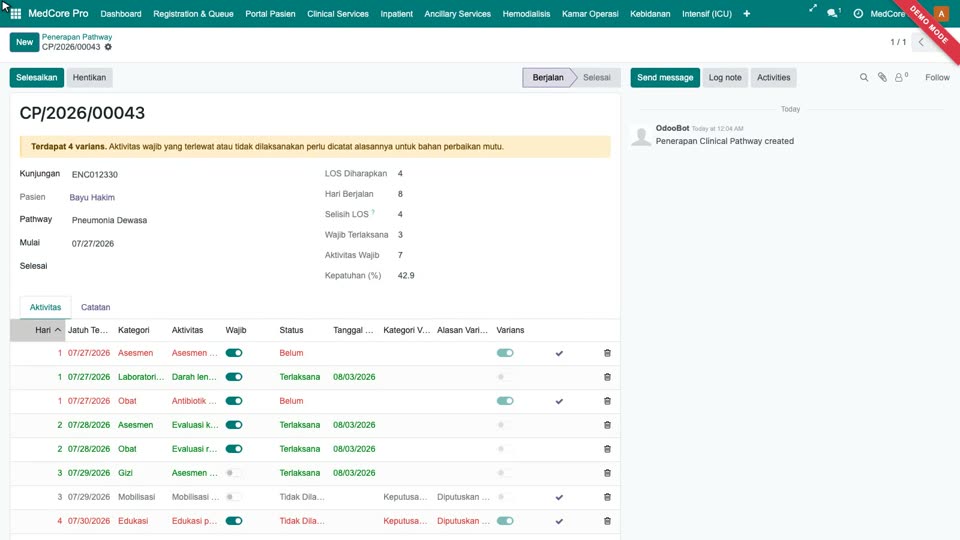Viewport: 960px width, 540px height.
Task: Switch to the Catatan tab
Action: tap(96, 307)
